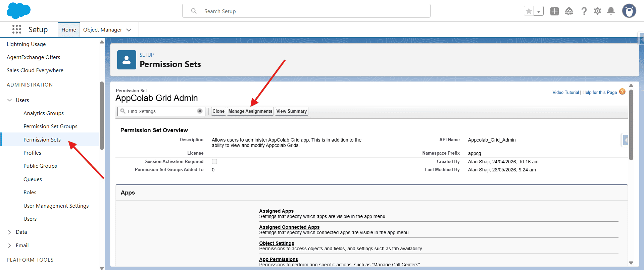Collapse the Users section chevron

coord(10,100)
